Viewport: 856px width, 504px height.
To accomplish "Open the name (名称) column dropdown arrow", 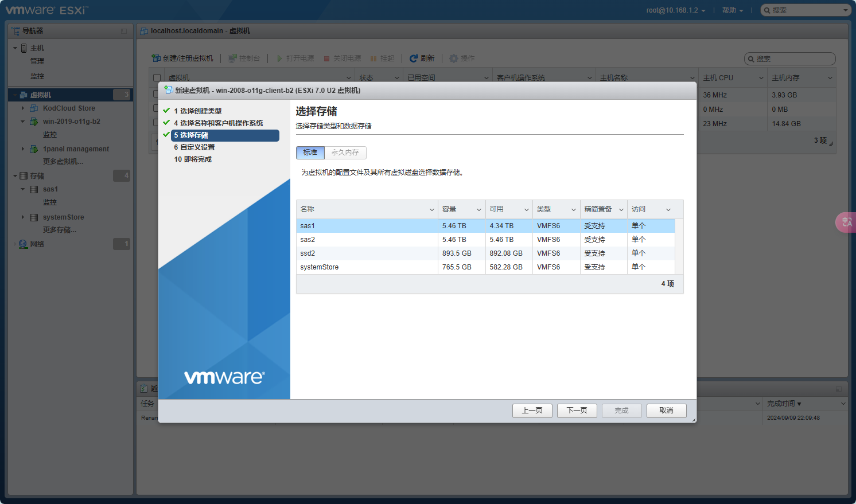I will coord(432,210).
